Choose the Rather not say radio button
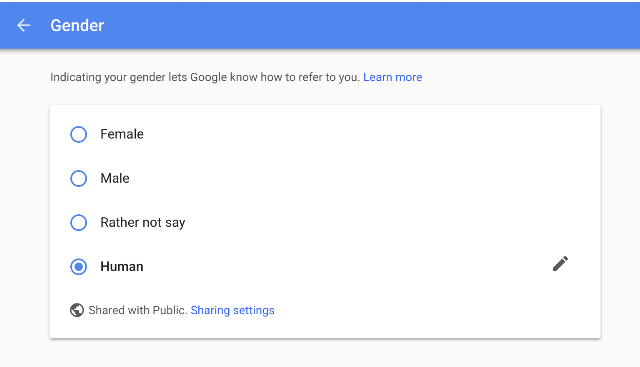The height and width of the screenshot is (367, 640). click(x=78, y=222)
